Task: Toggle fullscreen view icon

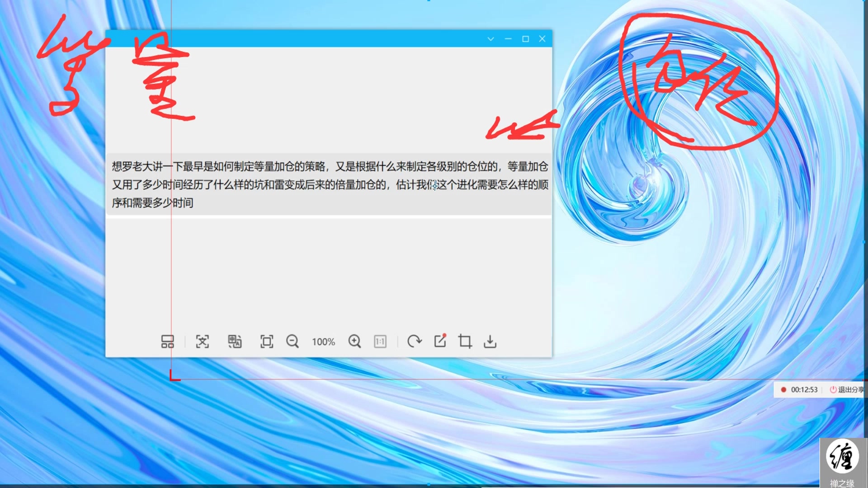Action: point(267,342)
